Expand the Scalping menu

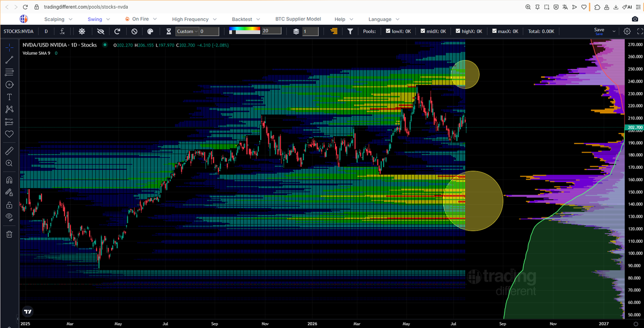(58, 19)
